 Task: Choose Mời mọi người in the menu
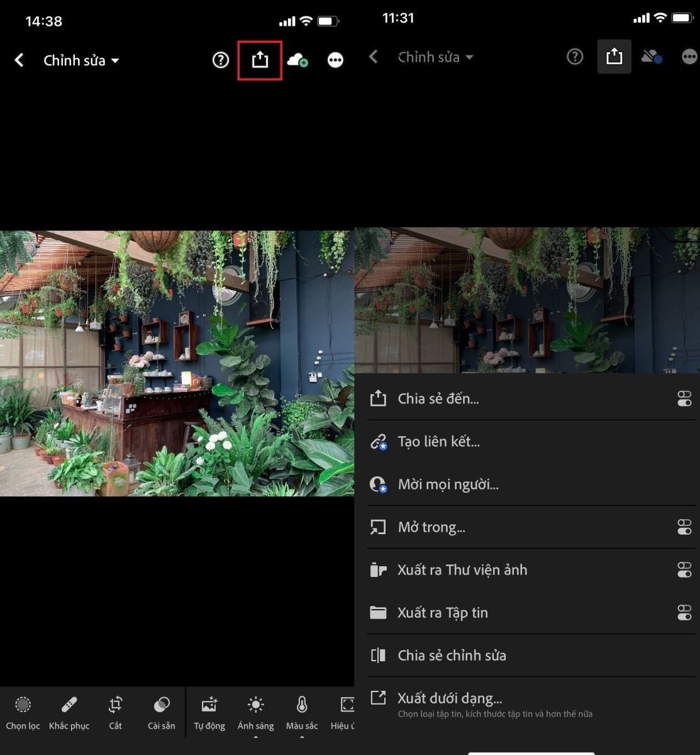[x=448, y=484]
